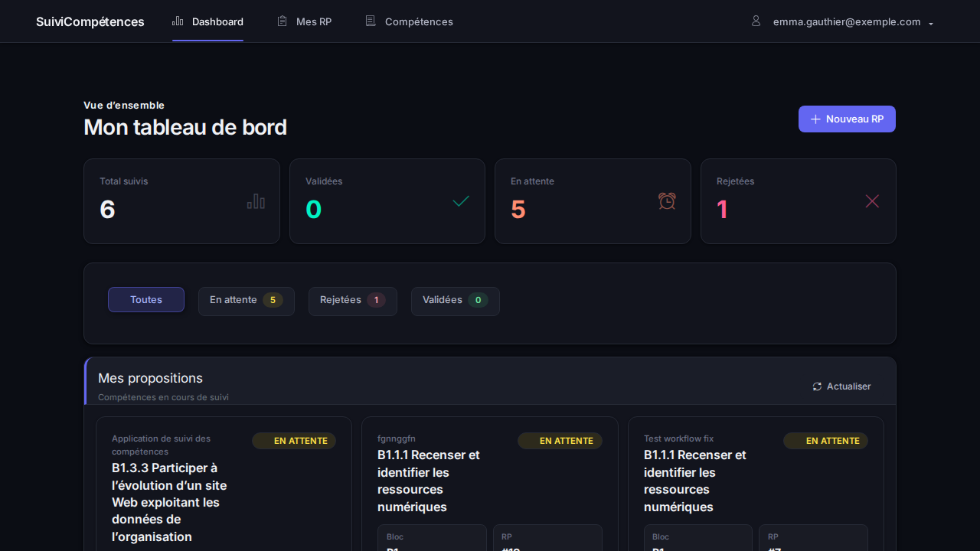Open the emma.gauthier account dropdown
980x551 pixels.
point(842,21)
